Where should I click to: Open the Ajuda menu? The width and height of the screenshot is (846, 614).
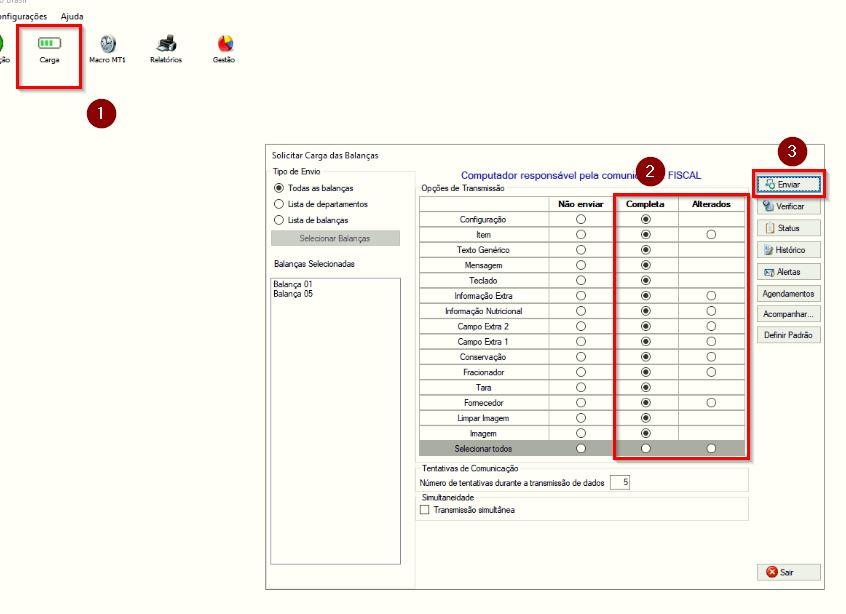pyautogui.click(x=72, y=17)
